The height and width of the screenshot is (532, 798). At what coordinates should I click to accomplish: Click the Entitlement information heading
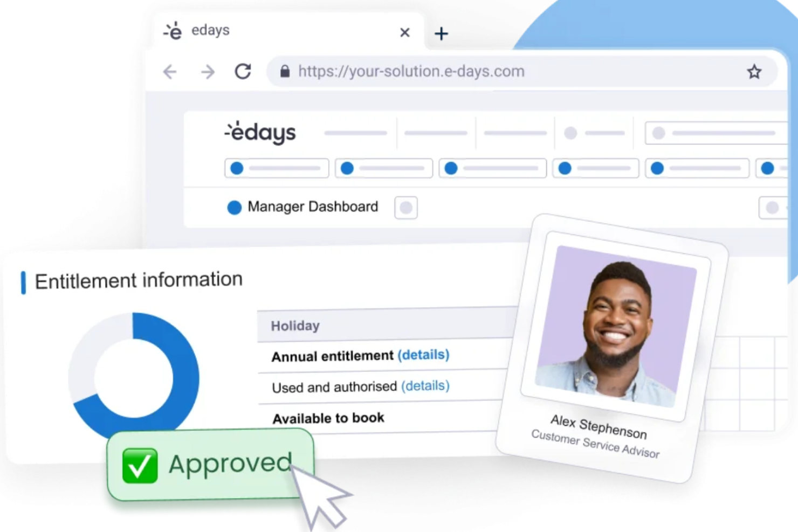click(139, 280)
